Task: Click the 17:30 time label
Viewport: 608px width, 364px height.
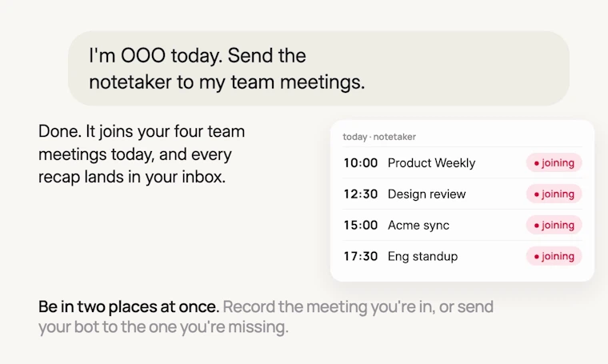Action: [361, 256]
